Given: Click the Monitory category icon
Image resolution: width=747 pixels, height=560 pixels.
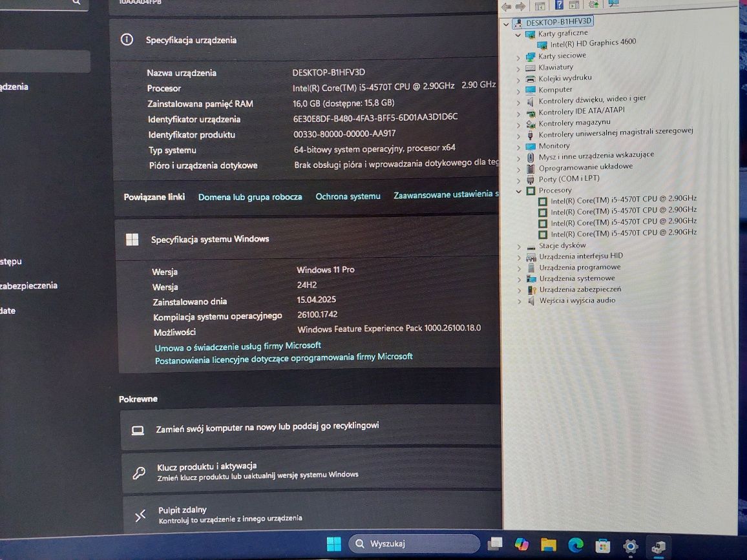Looking at the screenshot, I should coord(531,146).
